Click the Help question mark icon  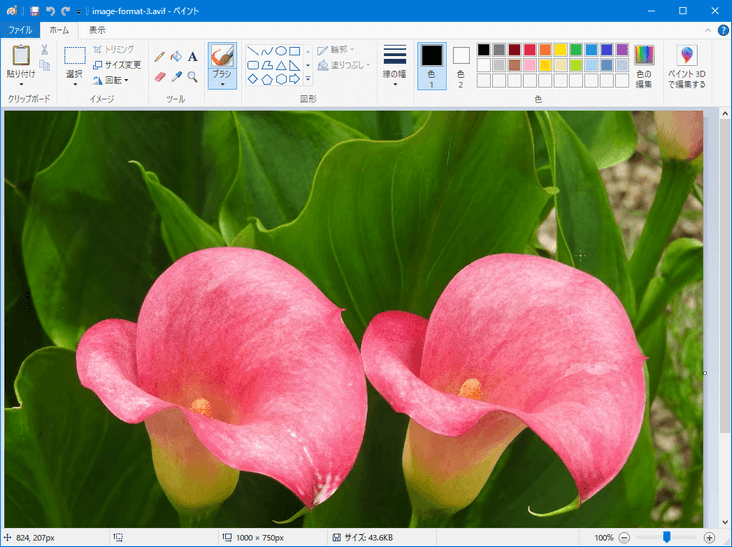pyautogui.click(x=723, y=30)
